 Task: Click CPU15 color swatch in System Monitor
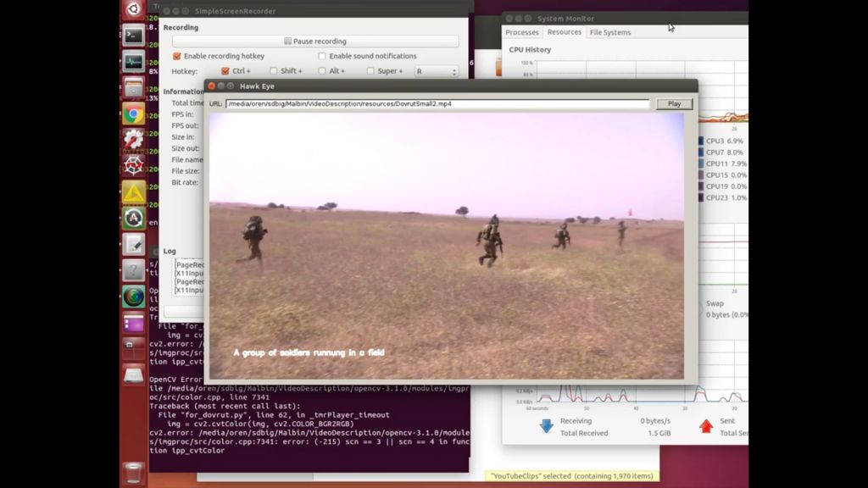click(x=701, y=175)
